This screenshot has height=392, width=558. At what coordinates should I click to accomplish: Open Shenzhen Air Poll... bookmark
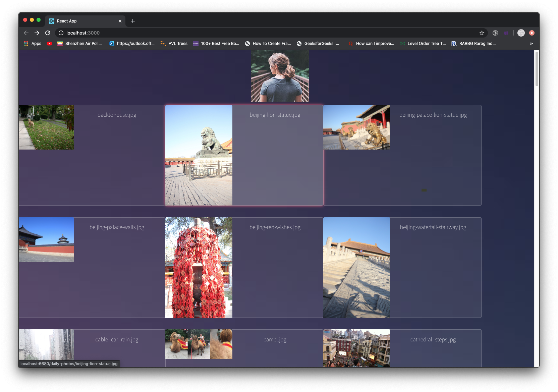click(x=79, y=44)
